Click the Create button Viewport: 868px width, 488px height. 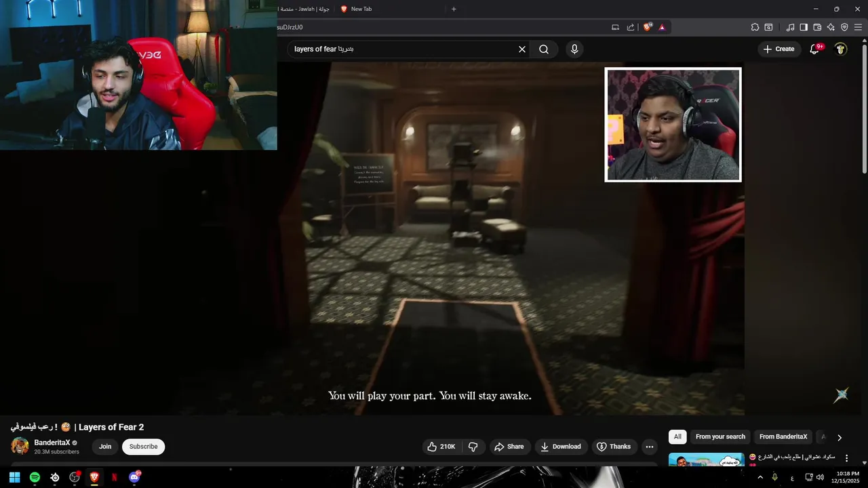tap(779, 49)
